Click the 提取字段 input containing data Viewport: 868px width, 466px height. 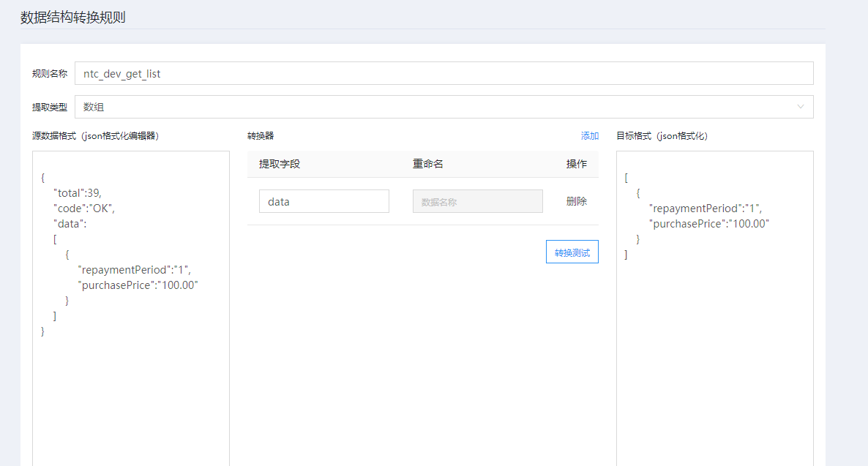pyautogui.click(x=323, y=201)
